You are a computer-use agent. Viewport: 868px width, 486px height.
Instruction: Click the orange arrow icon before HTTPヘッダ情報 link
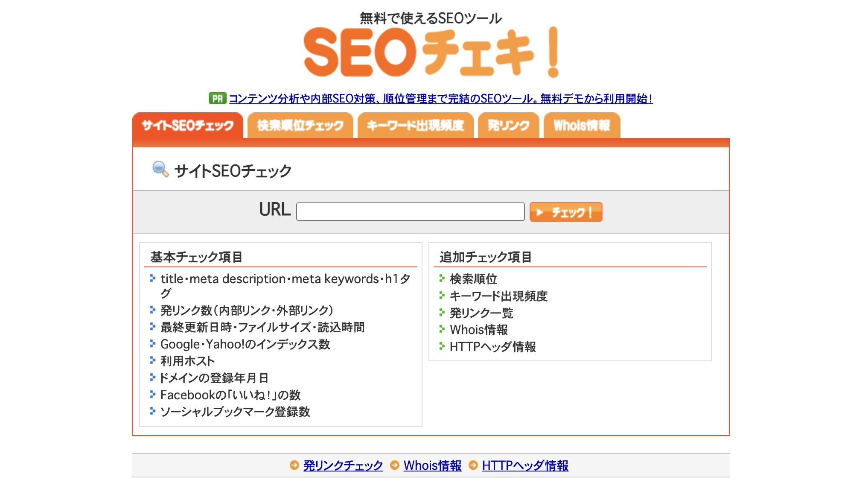(473, 465)
